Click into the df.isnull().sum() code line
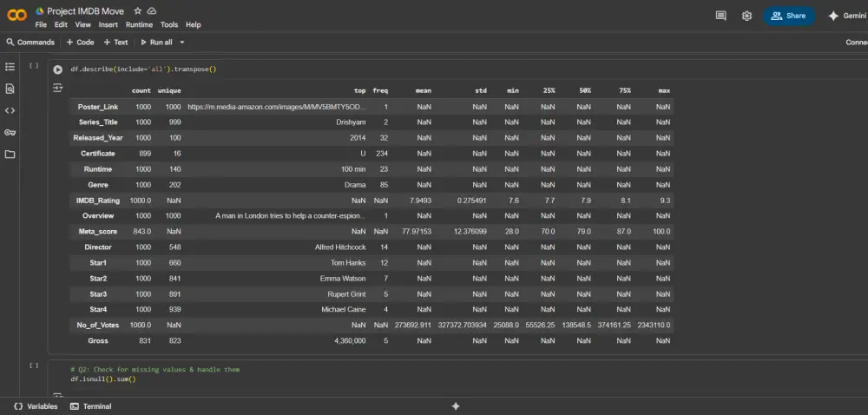This screenshot has width=868, height=415. (103, 379)
